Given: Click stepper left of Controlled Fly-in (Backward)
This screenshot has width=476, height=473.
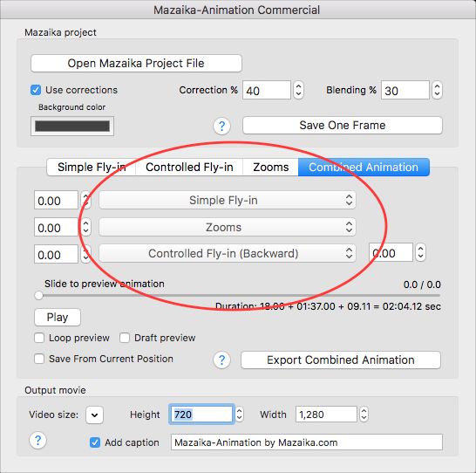Looking at the screenshot, I should tap(86, 254).
